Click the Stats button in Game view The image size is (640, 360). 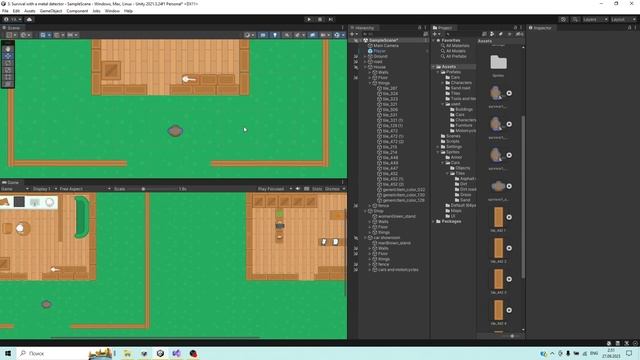point(317,189)
